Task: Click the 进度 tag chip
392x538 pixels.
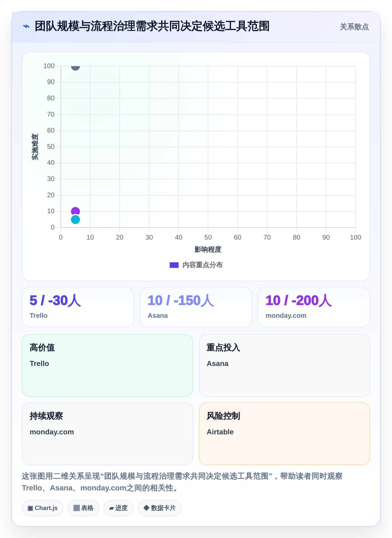Action: 118,508
